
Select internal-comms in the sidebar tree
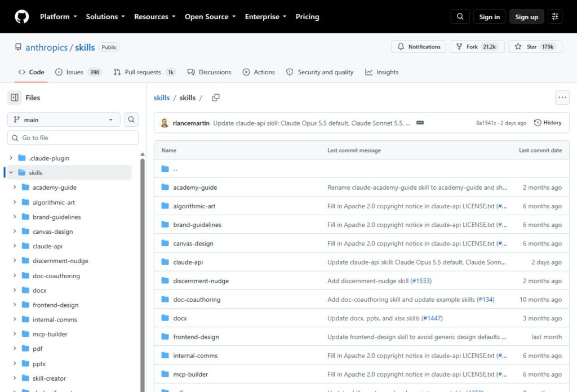pos(55,319)
